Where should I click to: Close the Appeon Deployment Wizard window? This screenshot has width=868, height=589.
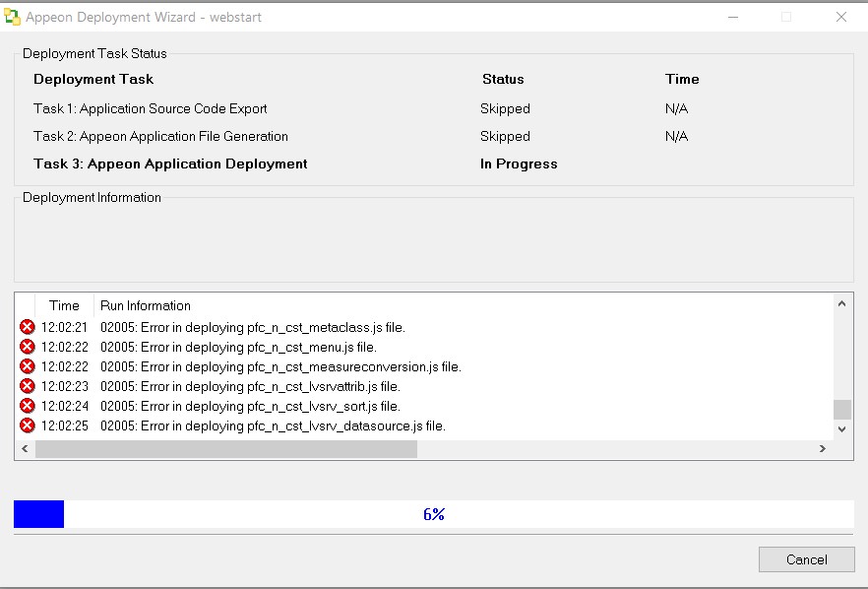840,17
